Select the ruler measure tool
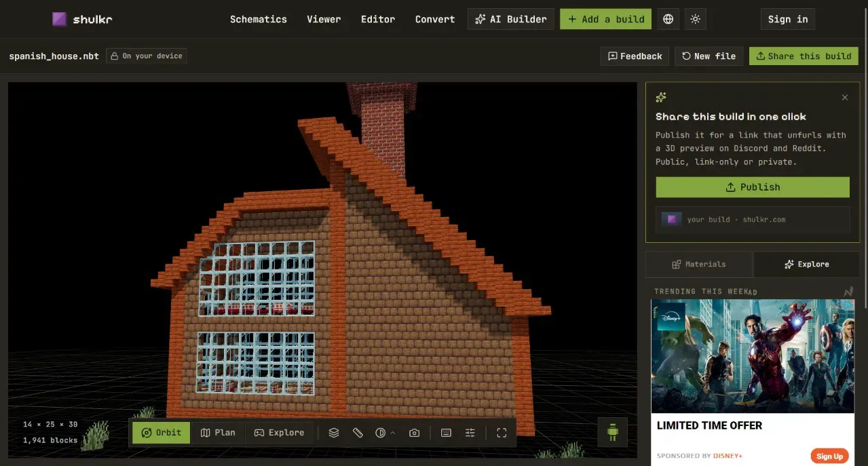 (x=358, y=433)
